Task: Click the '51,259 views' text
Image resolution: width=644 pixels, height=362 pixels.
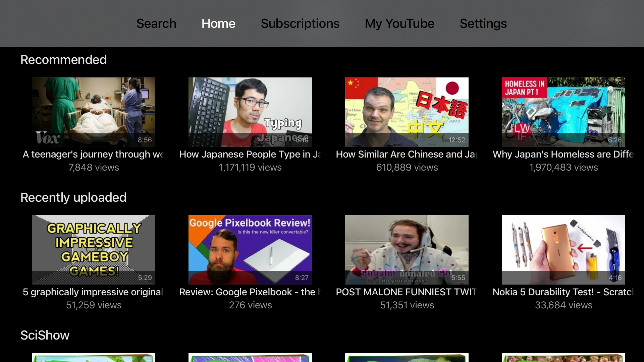Action: click(x=94, y=305)
